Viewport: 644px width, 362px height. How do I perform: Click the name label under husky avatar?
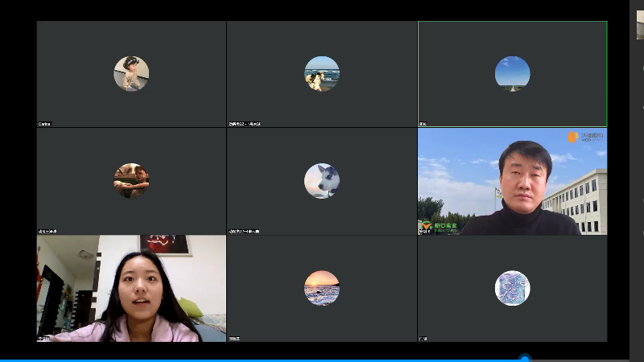coord(245,231)
